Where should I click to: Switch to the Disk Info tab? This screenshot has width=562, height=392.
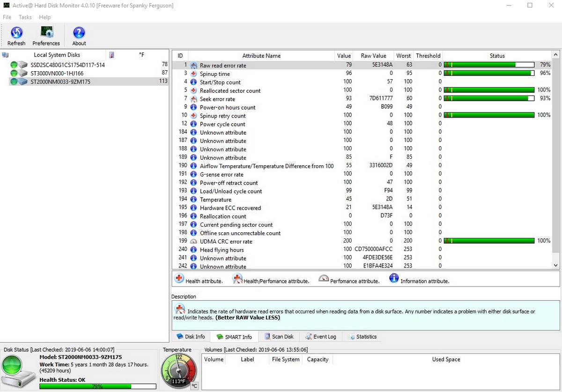click(x=191, y=337)
